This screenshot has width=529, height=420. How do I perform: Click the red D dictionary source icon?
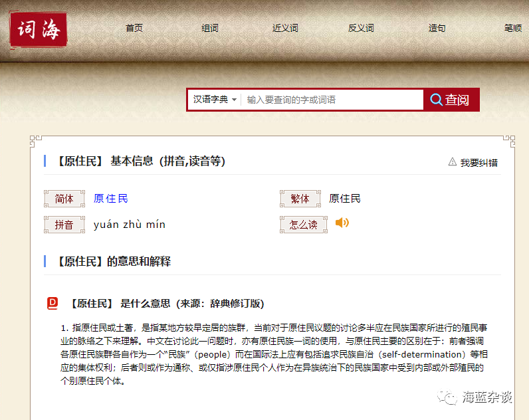tap(53, 303)
